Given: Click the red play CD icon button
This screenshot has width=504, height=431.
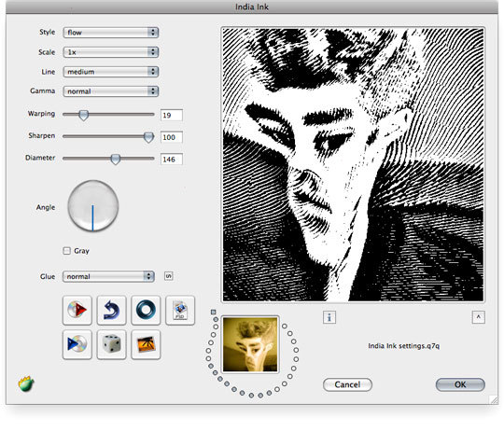Looking at the screenshot, I should click(x=77, y=311).
